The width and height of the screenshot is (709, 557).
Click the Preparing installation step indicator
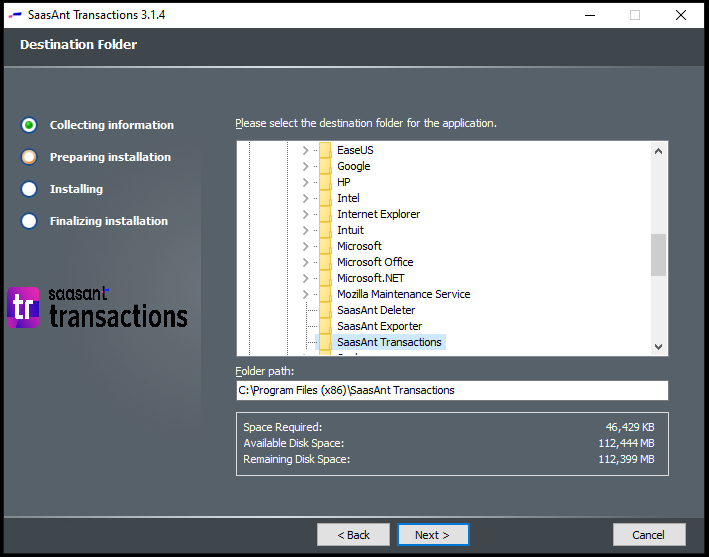click(29, 157)
